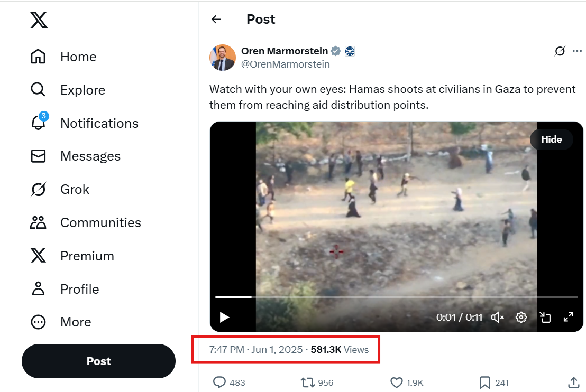Toggle video fullscreen mode
Image resolution: width=586 pixels, height=392 pixels.
[569, 318]
